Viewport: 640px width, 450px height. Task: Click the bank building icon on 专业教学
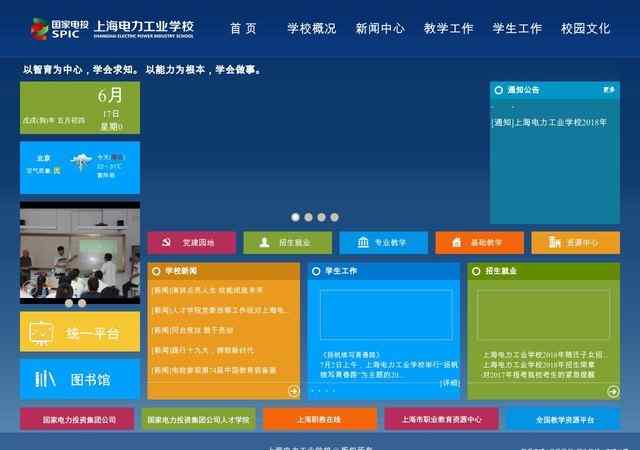[x=363, y=243]
